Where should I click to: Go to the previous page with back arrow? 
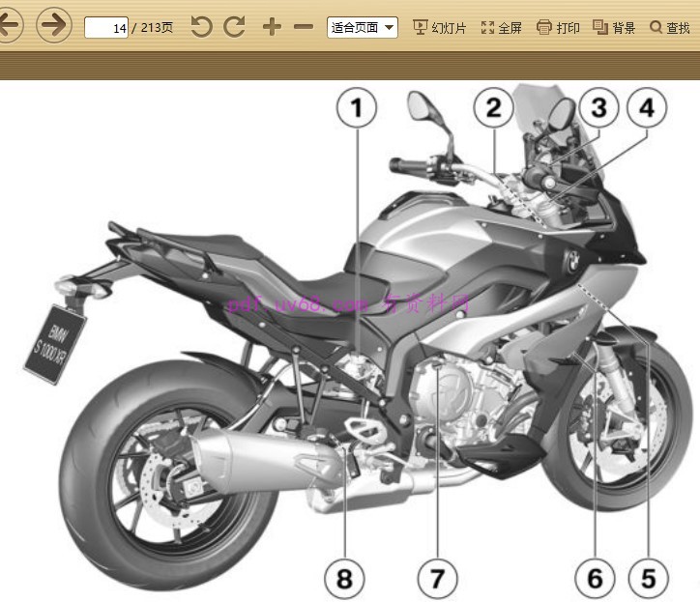pos(10,24)
